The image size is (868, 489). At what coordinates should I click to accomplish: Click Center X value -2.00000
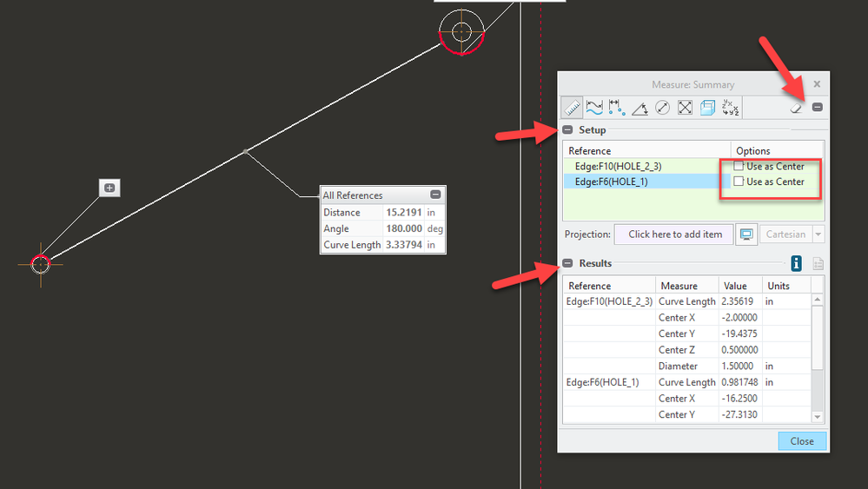coord(739,318)
